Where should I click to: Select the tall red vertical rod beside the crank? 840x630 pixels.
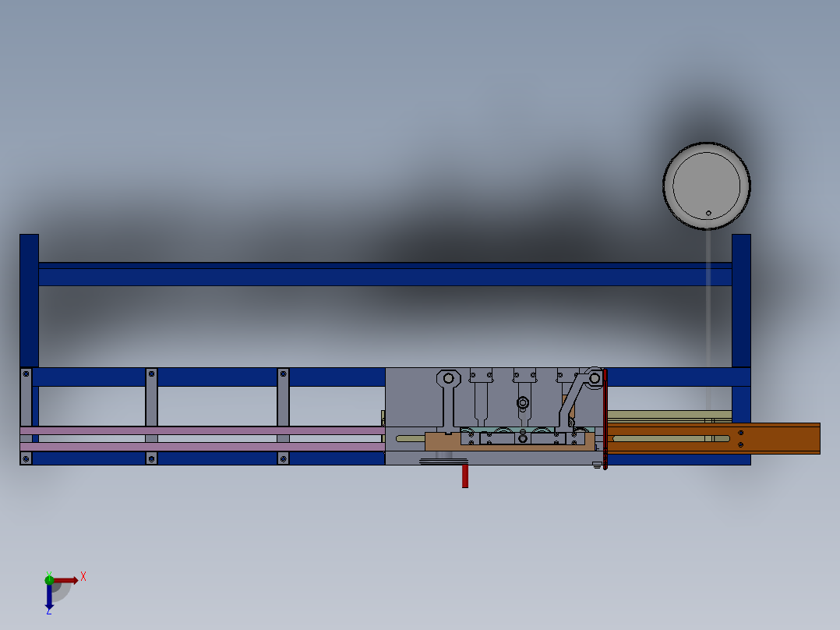(x=605, y=419)
